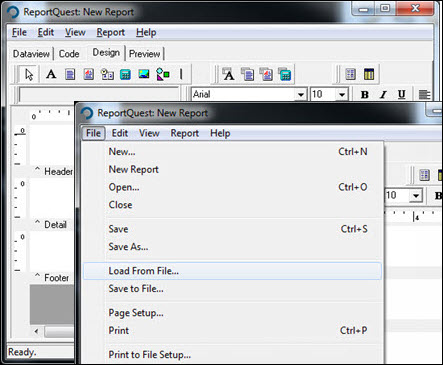Click the align left icon in back window
The image size is (443, 365).
[x=424, y=95]
